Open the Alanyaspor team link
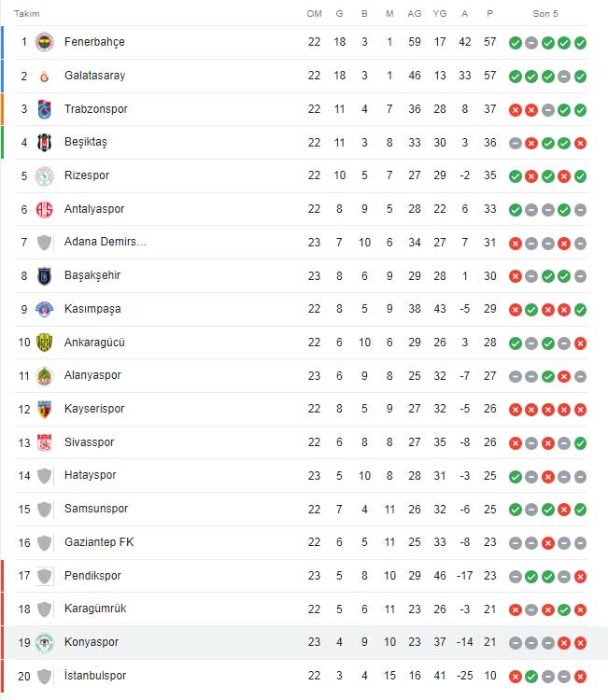608x700 pixels. coord(92,375)
